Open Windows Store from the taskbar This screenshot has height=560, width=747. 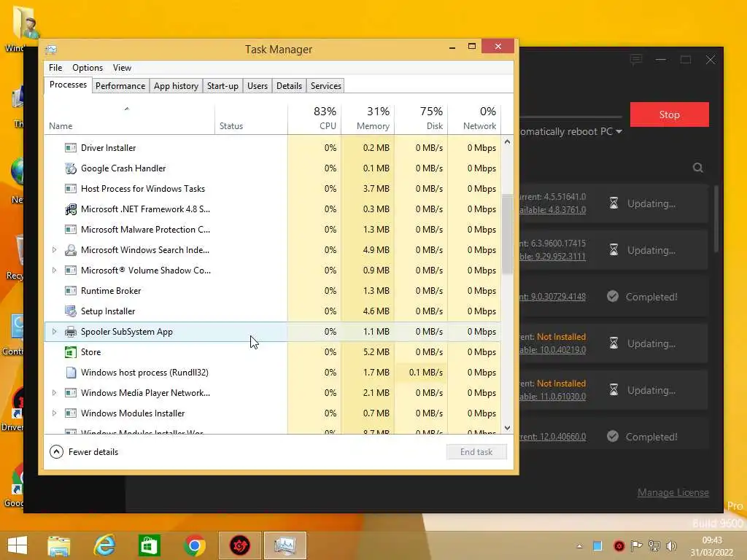coord(149,545)
